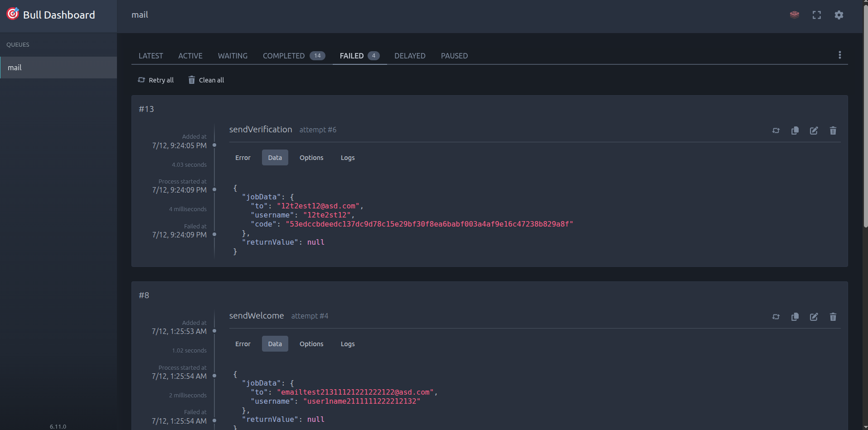Click attempt #4 label
This screenshot has width=868, height=430.
pos(310,316)
